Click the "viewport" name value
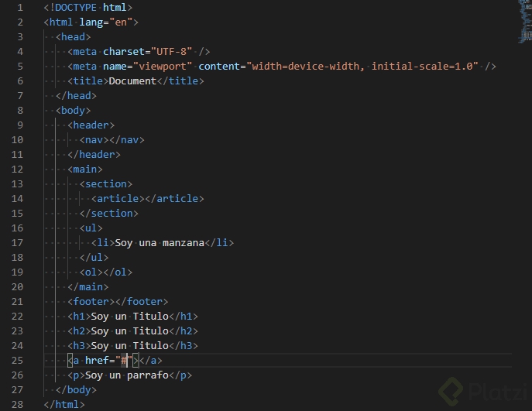 (163, 66)
